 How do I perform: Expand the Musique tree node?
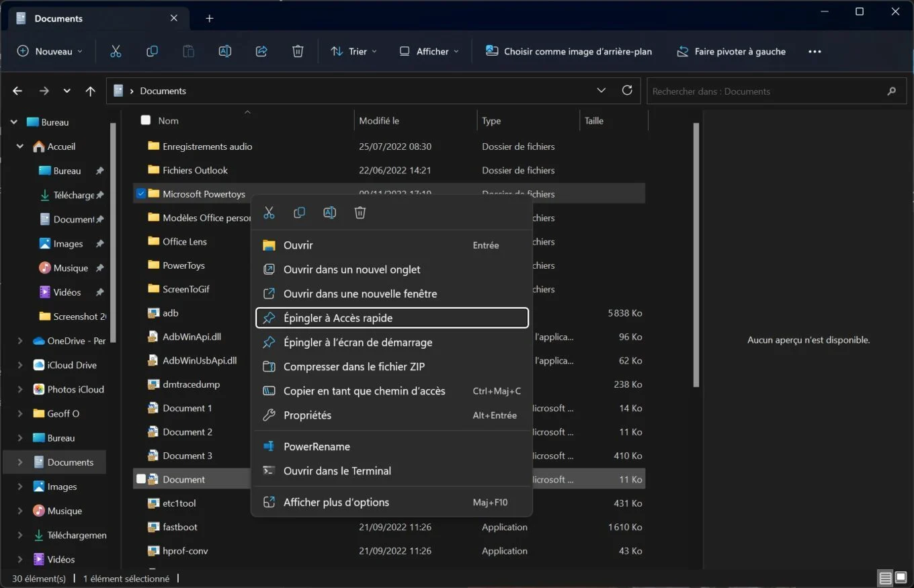[20, 511]
